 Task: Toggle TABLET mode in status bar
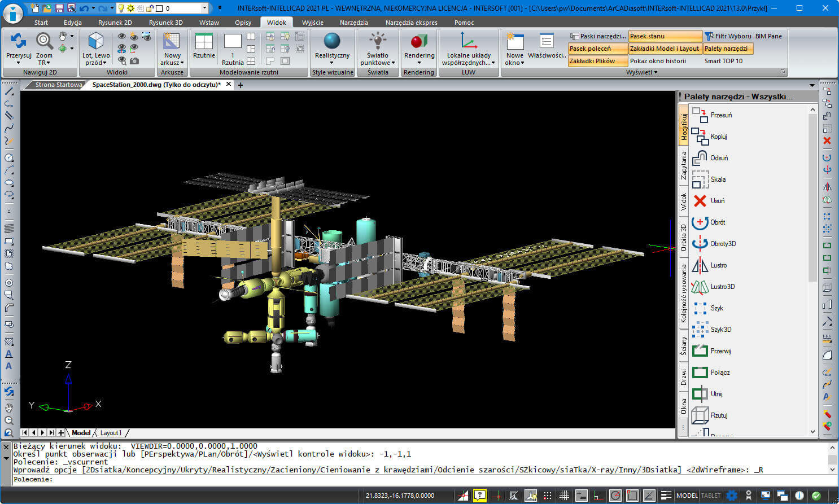tap(710, 496)
